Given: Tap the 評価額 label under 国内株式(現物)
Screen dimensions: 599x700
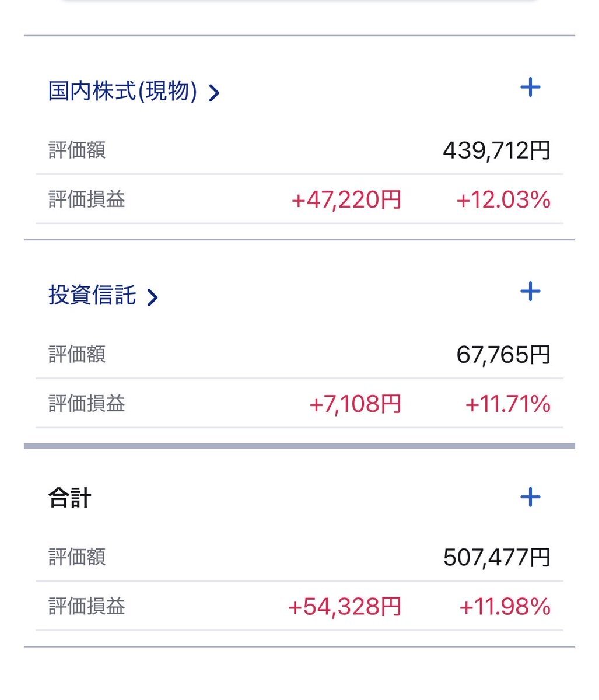Looking at the screenshot, I should coord(77,150).
